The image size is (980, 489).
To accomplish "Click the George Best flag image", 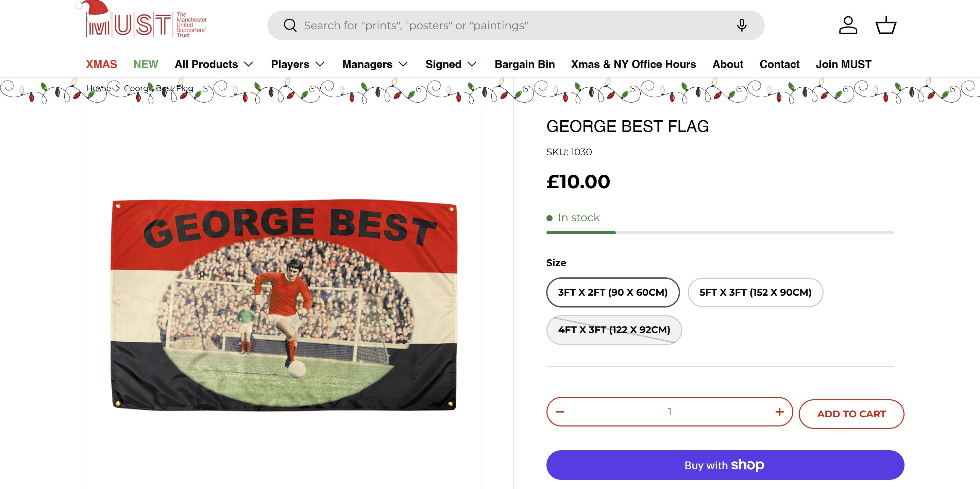I will tap(284, 304).
